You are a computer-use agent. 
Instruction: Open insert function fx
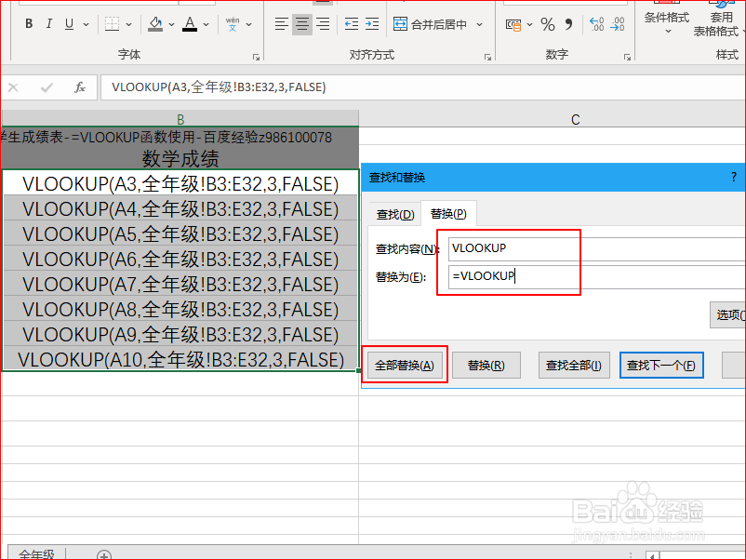(x=80, y=87)
